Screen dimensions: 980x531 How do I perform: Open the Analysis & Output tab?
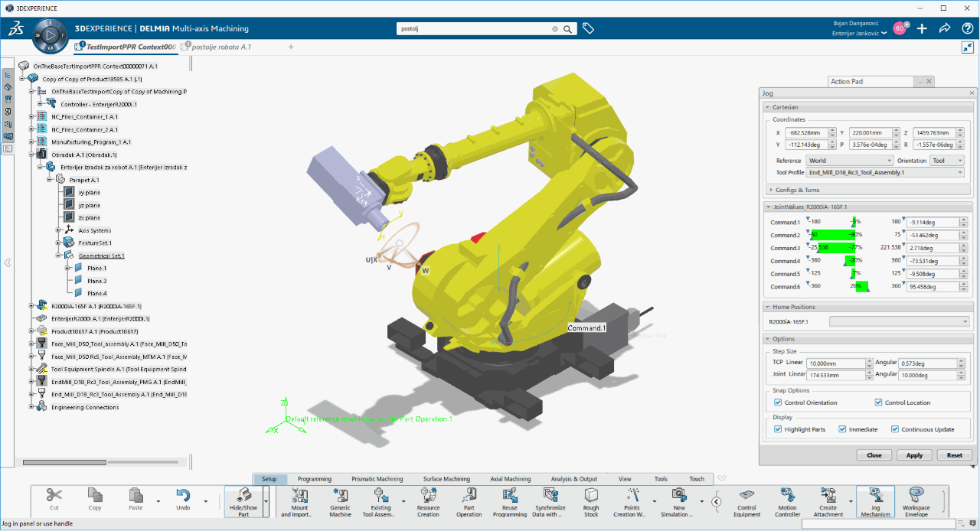click(x=574, y=479)
